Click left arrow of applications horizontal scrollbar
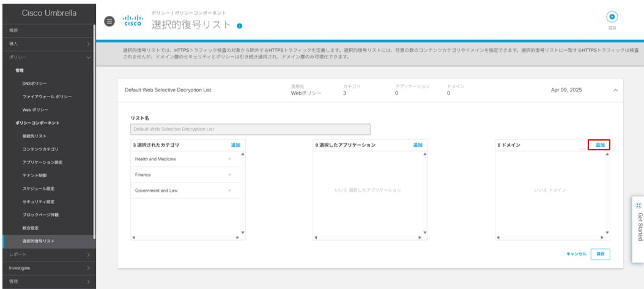Image resolution: width=644 pixels, height=289 pixels. click(316, 237)
